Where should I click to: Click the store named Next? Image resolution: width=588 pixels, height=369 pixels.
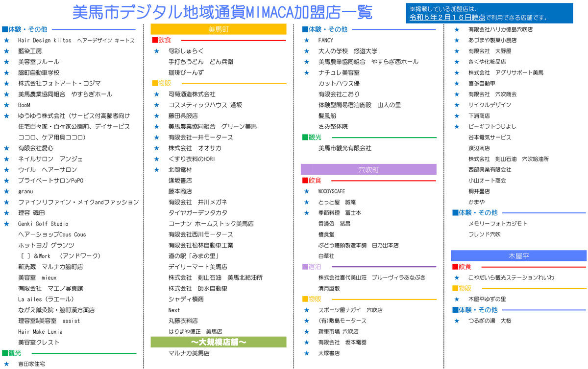[x=174, y=310]
